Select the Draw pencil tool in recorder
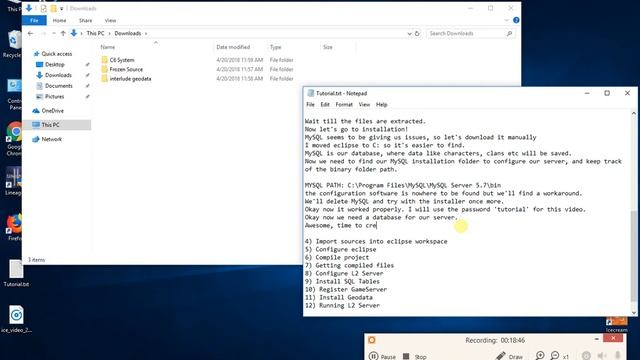Viewport: 640px width, 360px height. [509, 356]
